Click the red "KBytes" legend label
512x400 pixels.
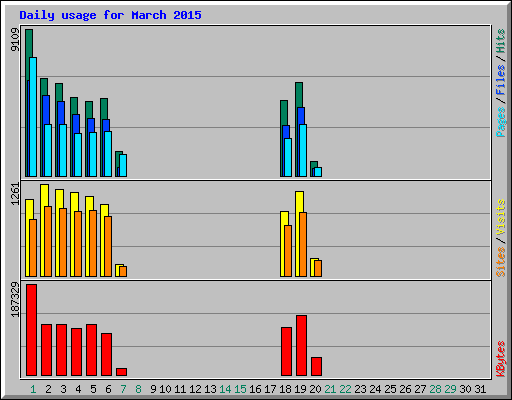pos(500,359)
